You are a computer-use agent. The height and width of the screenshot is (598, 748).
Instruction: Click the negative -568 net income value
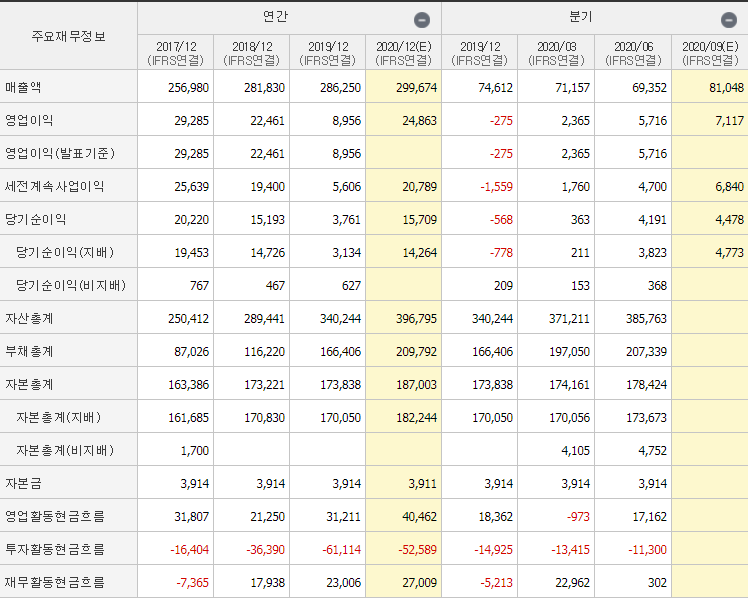point(501,219)
